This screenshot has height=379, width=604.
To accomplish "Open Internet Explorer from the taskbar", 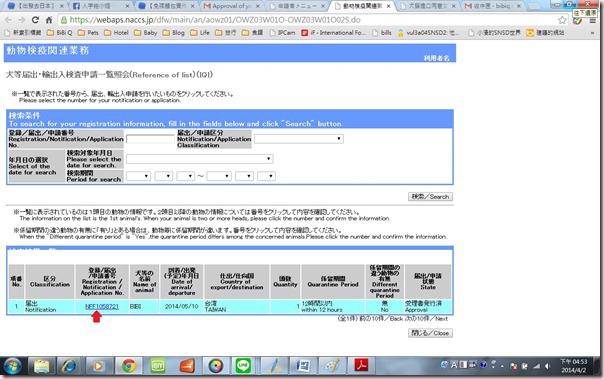I will 69,366.
